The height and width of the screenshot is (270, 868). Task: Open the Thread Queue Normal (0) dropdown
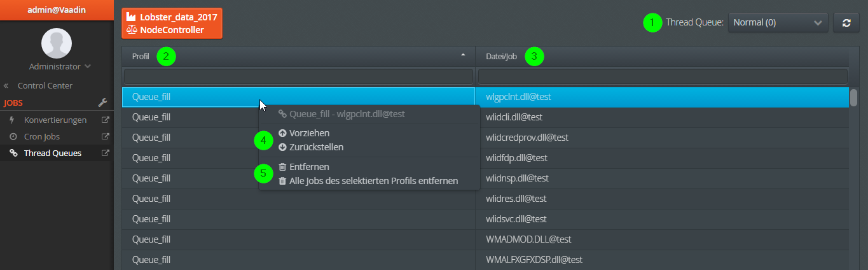(x=778, y=23)
